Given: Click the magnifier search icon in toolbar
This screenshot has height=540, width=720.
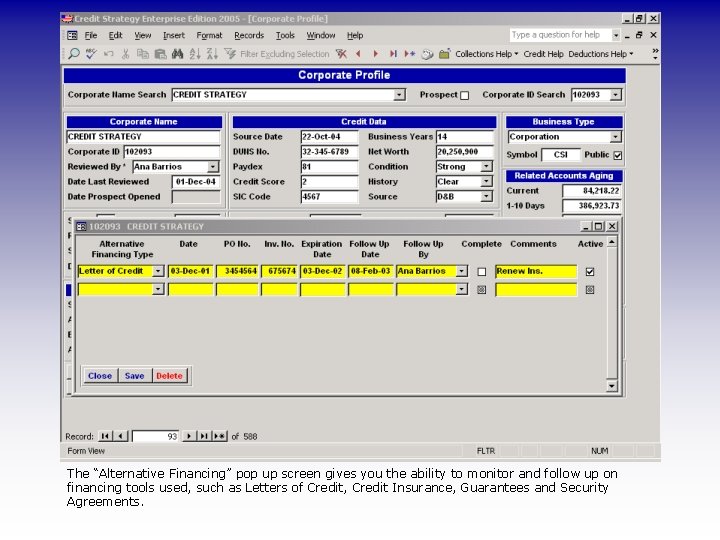Looking at the screenshot, I should tap(73, 54).
